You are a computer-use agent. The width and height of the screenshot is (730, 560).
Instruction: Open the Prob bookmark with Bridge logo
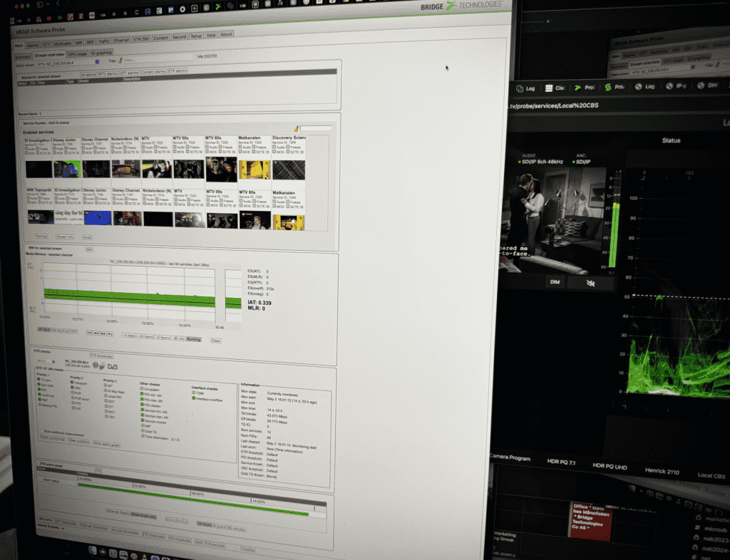pyautogui.click(x=585, y=88)
